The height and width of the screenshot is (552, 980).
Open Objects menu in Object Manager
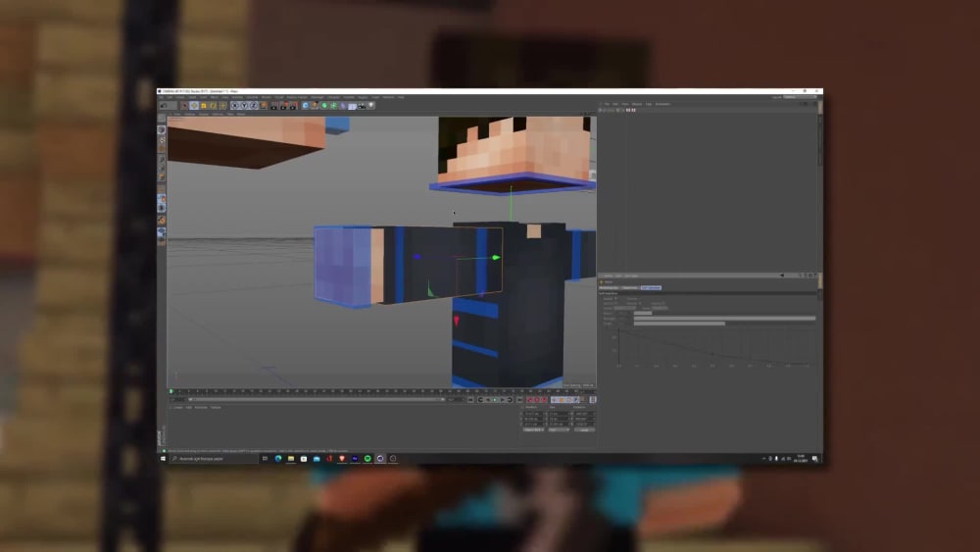(637, 104)
